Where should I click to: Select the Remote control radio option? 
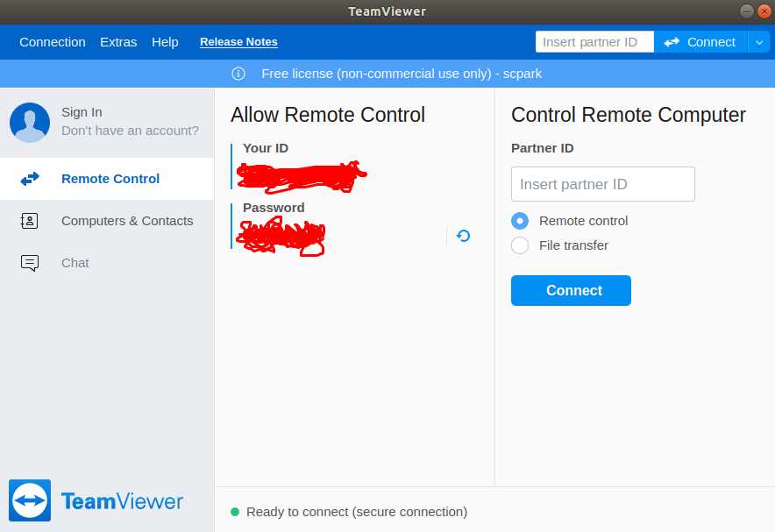[520, 221]
